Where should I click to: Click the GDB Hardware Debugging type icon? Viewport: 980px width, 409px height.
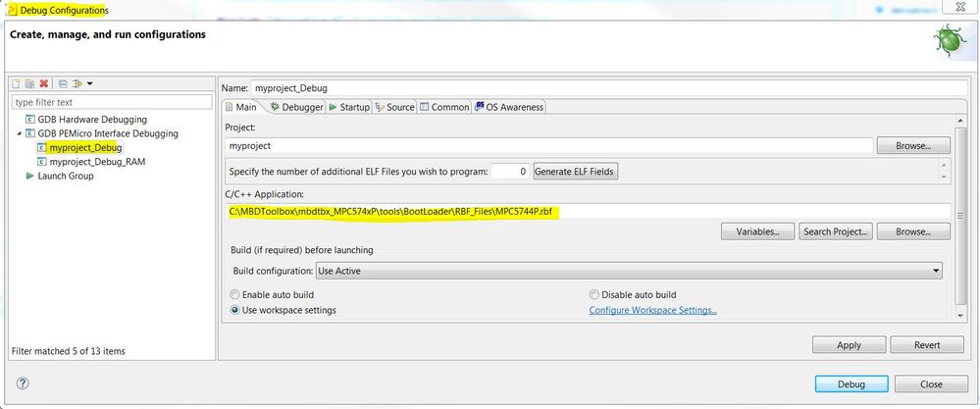(x=29, y=120)
